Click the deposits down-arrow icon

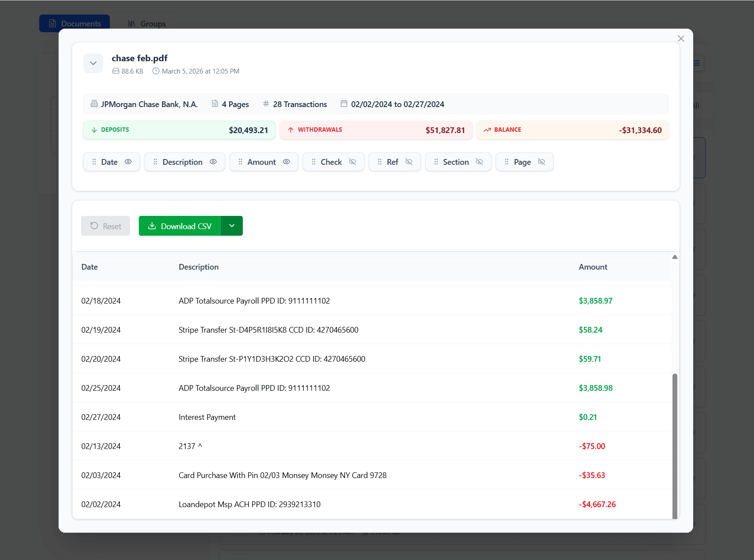coord(94,130)
